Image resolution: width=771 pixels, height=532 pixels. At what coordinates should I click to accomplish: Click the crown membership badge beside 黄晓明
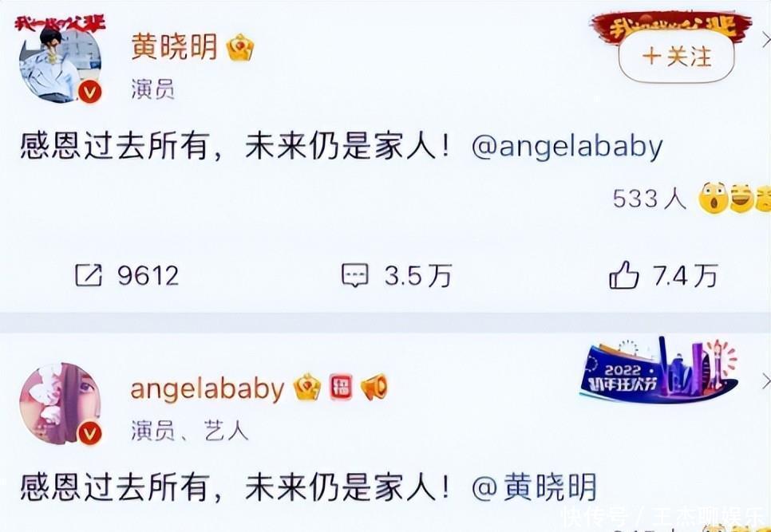pyautogui.click(x=240, y=48)
